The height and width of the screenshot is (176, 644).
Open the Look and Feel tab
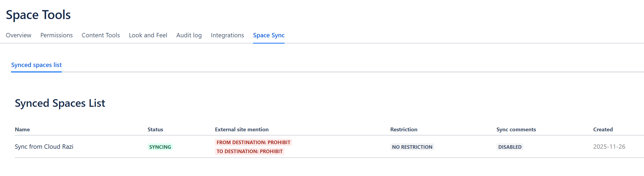pos(148,35)
